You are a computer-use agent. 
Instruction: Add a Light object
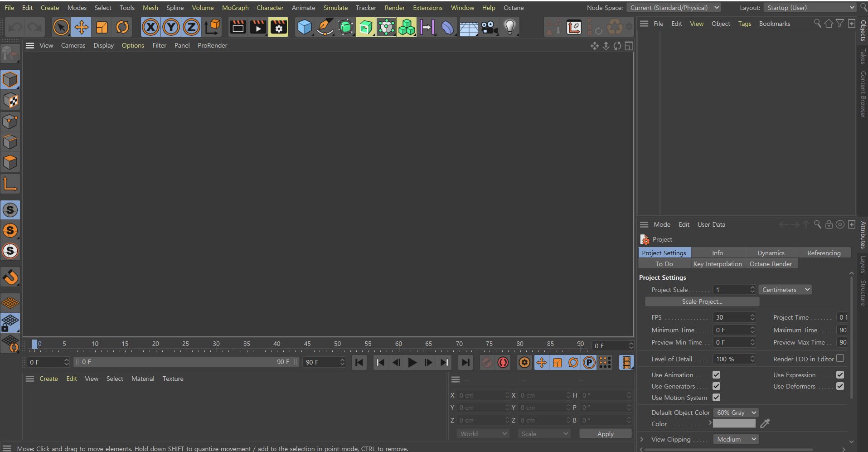510,27
